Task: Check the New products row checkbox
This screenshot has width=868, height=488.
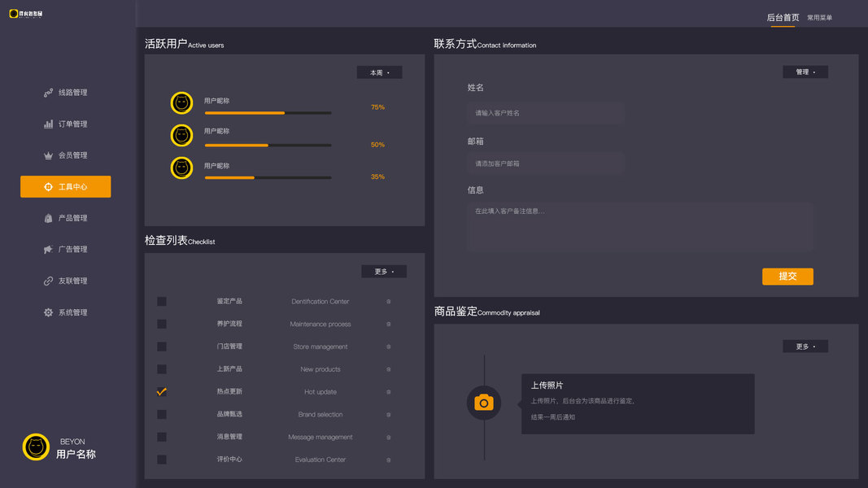Action: [x=162, y=369]
